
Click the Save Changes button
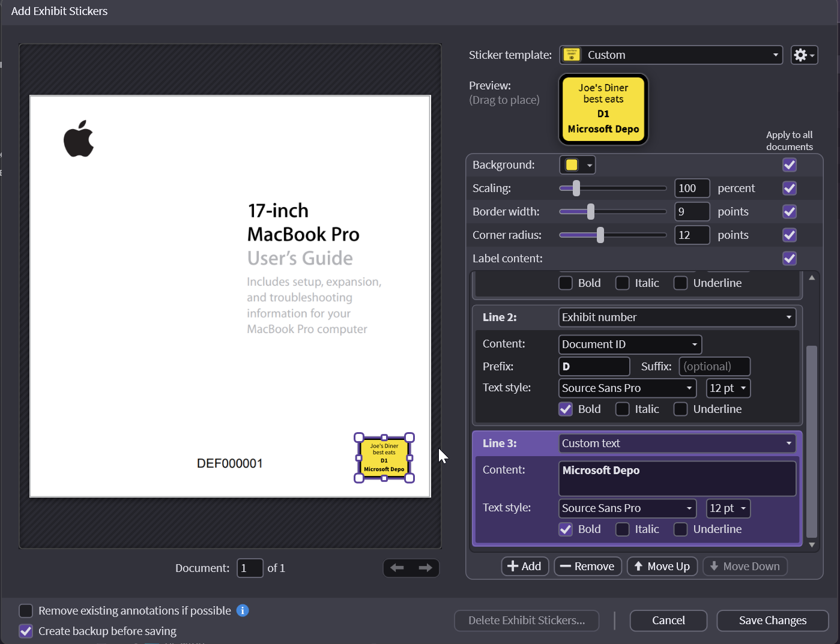772,621
